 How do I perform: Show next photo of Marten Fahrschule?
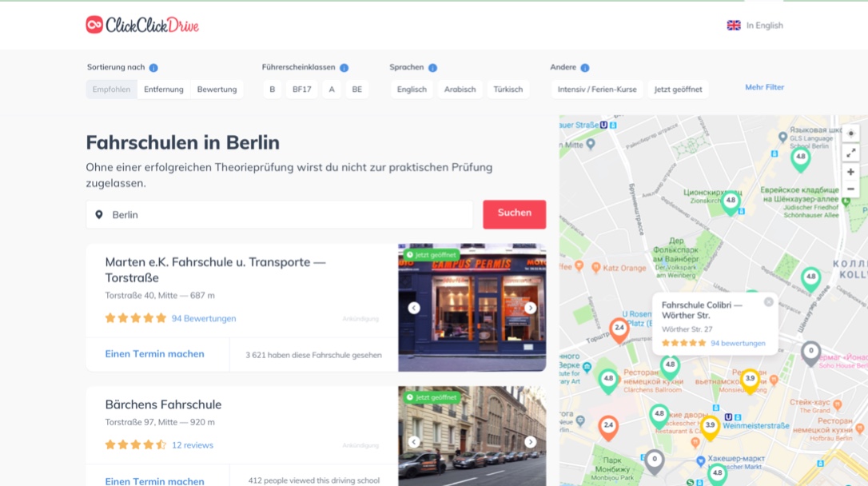point(531,308)
